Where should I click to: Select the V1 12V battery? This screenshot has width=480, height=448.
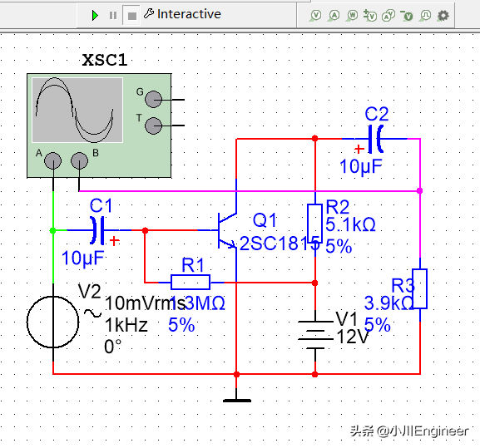tap(315, 335)
